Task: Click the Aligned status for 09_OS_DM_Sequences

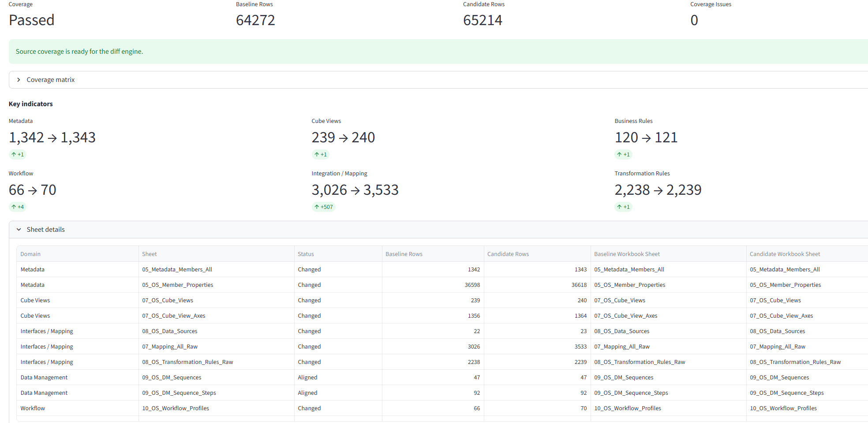Action: tap(307, 377)
